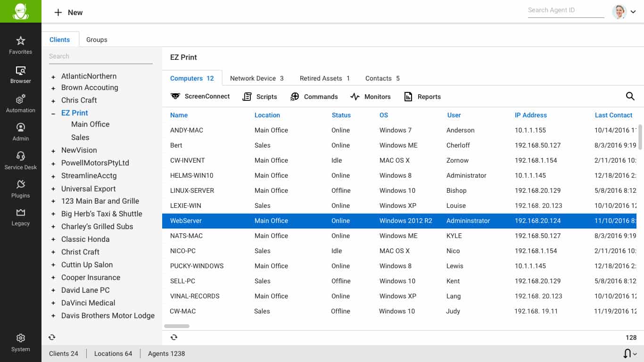Image resolution: width=644 pixels, height=362 pixels.
Task: Open System settings gear
Action: tap(21, 338)
